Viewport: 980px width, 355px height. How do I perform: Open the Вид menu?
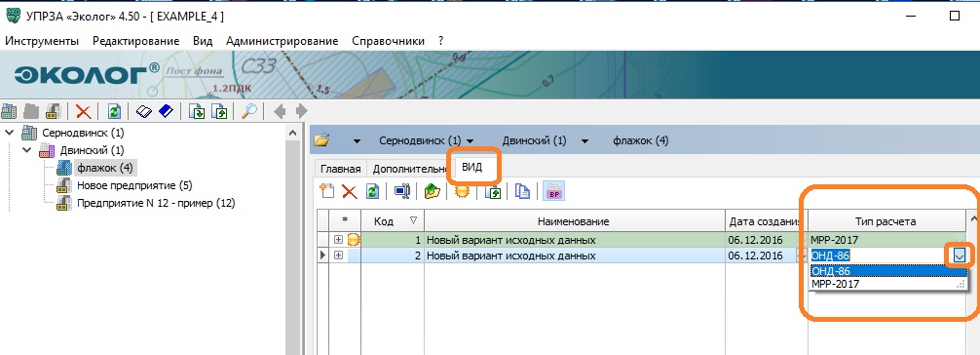pyautogui.click(x=203, y=41)
